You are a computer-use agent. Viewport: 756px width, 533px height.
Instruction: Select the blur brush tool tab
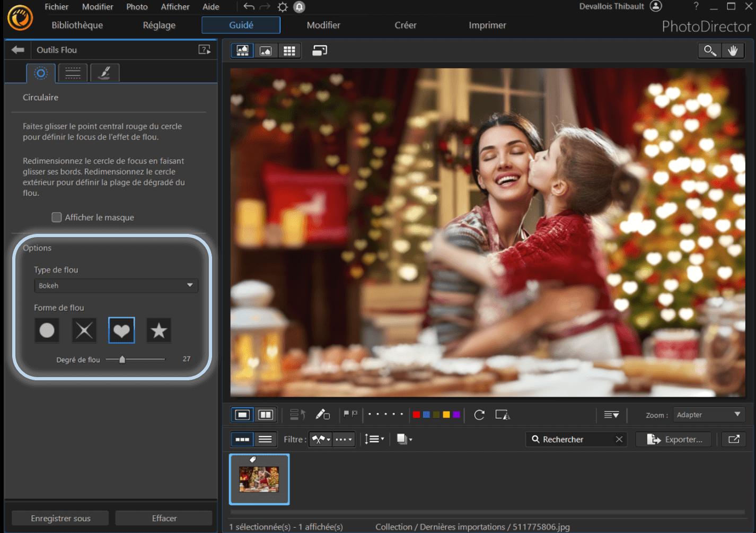coord(104,73)
